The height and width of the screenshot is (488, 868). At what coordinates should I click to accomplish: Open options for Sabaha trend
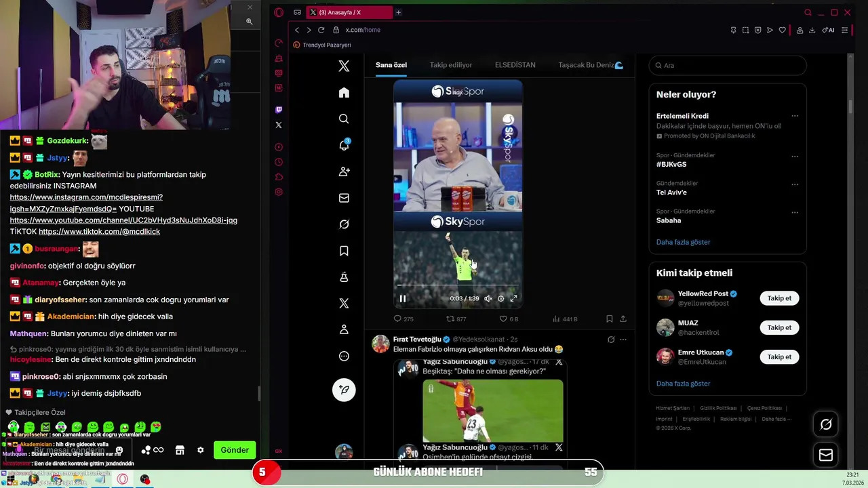(x=795, y=212)
